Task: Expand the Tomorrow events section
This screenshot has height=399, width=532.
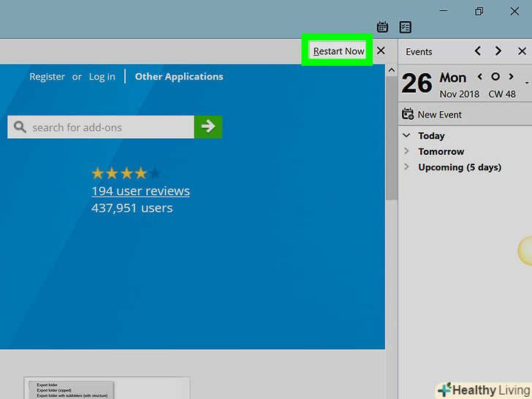Action: pyautogui.click(x=406, y=151)
